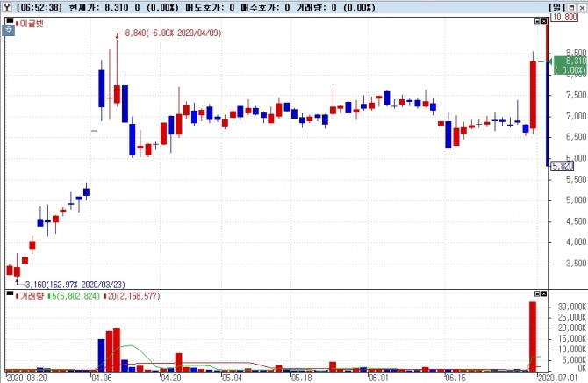Close the volume chart pane
The width and height of the screenshot is (588, 383).
544,293
